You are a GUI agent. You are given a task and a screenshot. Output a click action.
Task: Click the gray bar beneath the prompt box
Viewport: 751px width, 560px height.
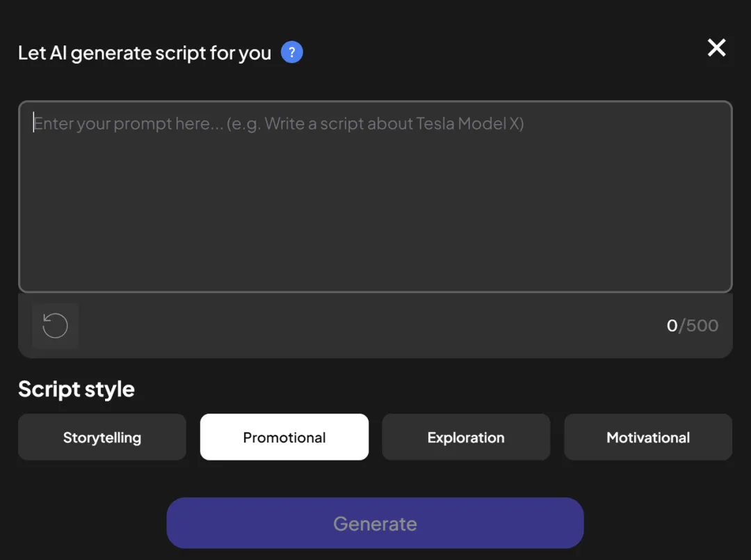tap(375, 326)
